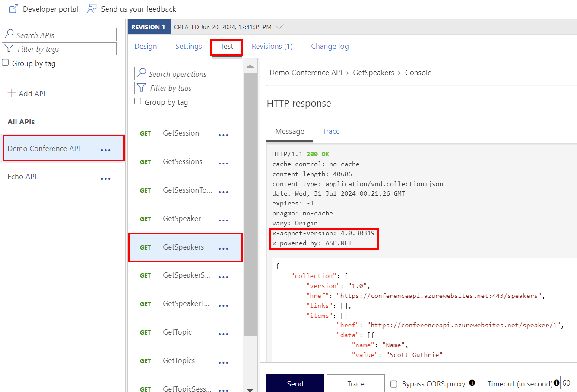Click the operations list scrollbar thumb
This screenshot has width=577, height=392.
click(250, 204)
